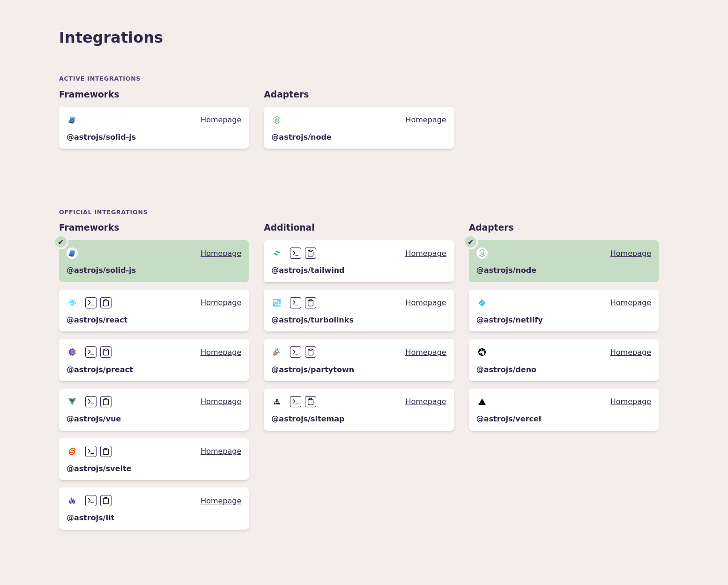The image size is (728, 585).
Task: Click the Vue logo icon
Action: pyautogui.click(x=72, y=402)
